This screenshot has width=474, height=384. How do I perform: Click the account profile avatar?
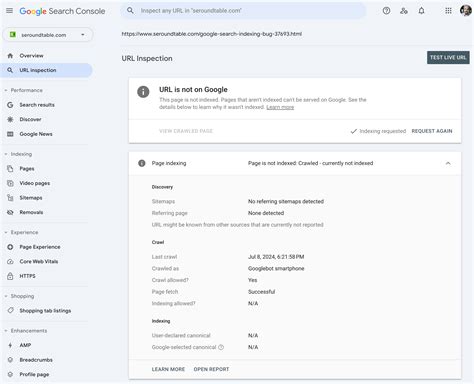(466, 11)
